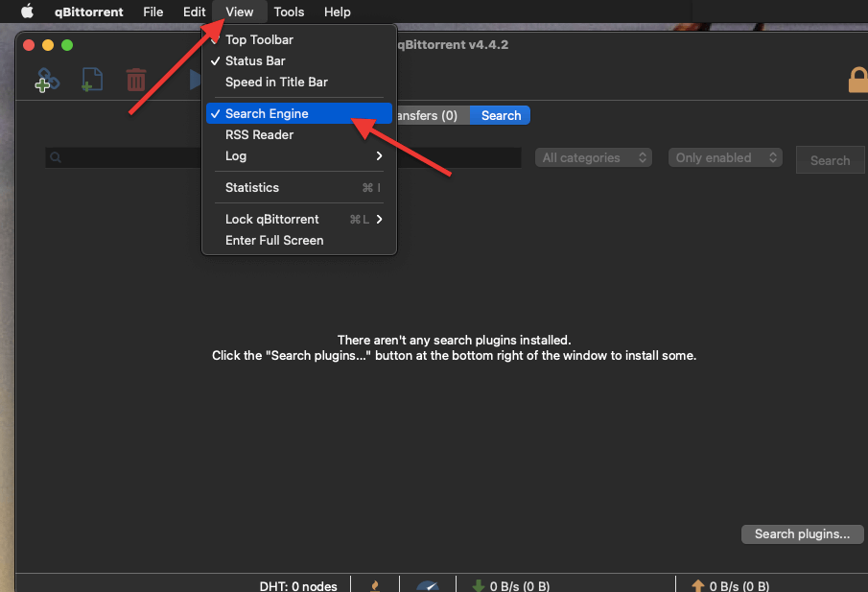Click the green download speed arrow icon
The height and width of the screenshot is (592, 868).
(479, 585)
